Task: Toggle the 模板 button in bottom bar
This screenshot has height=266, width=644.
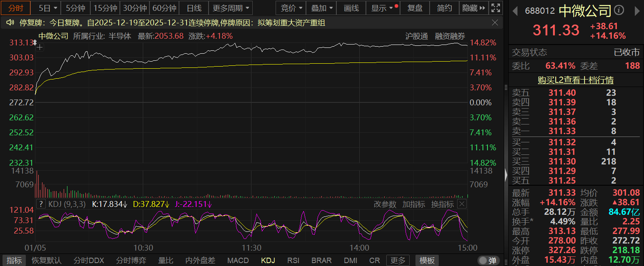Action: [427, 261]
